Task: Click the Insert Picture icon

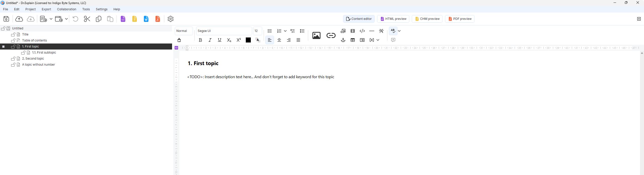Action: point(316,35)
